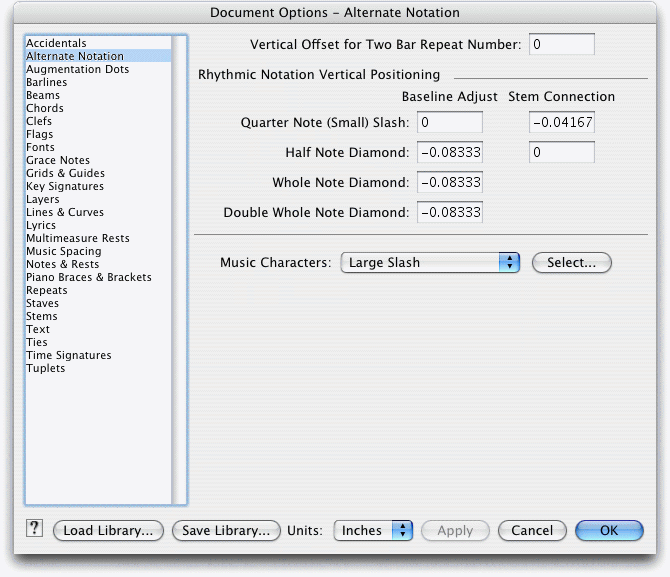
Task: Go to Chords options
Action: [x=98, y=108]
